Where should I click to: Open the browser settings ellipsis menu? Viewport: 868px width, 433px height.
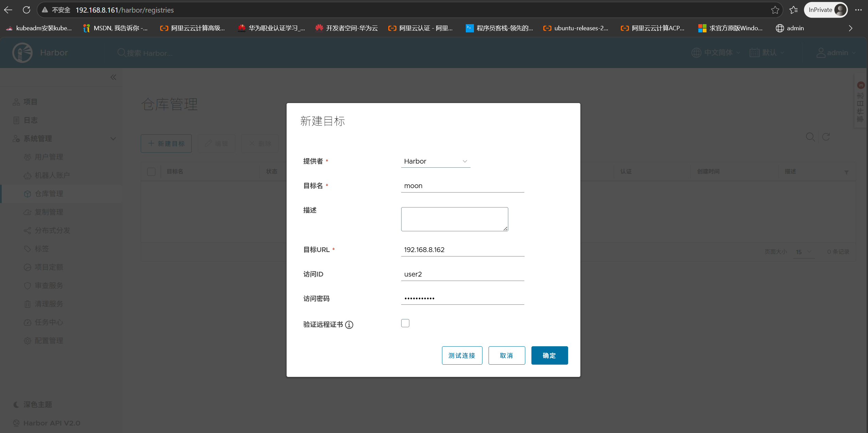[858, 10]
